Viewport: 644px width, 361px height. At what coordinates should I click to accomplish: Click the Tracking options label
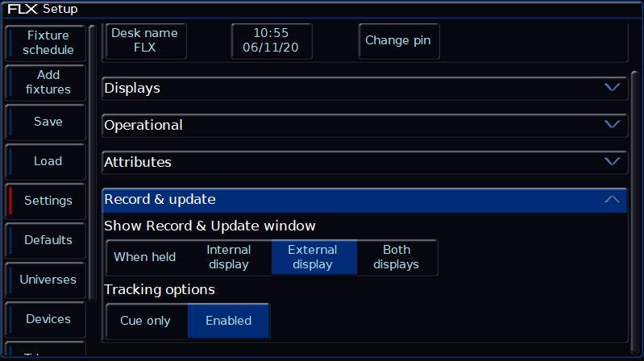point(160,290)
